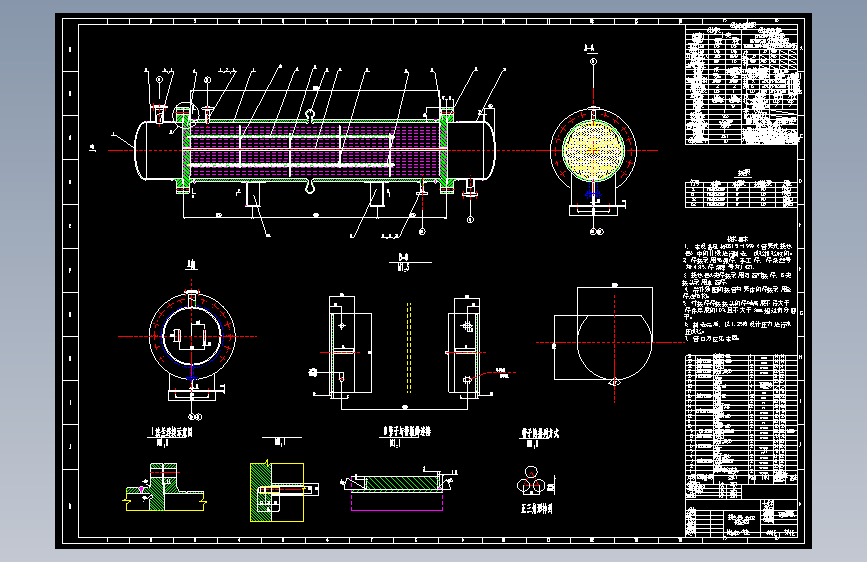867x562 pixels.
Task: Click the heat exchanger longitudinal section view
Action: click(x=315, y=150)
